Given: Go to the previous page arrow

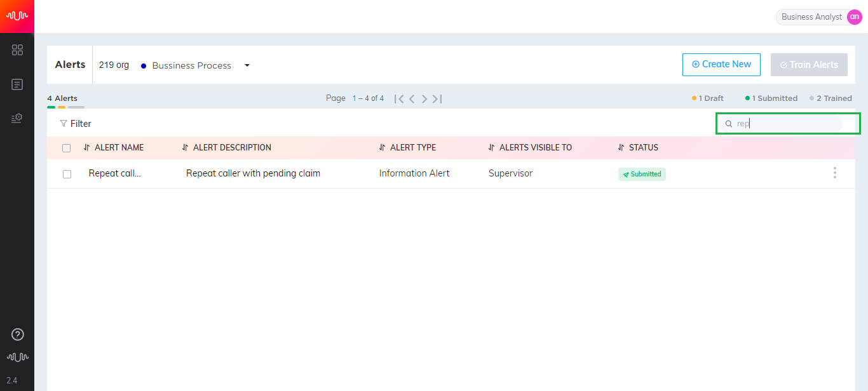Looking at the screenshot, I should [412, 99].
